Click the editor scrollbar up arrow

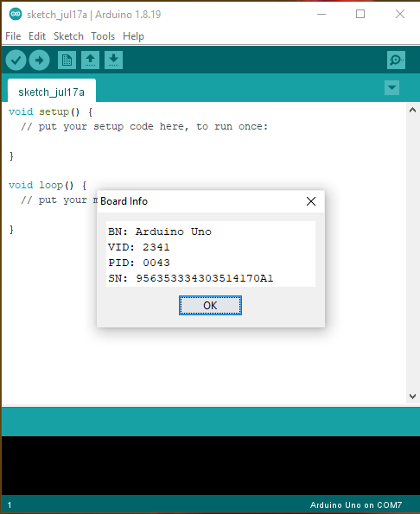pos(413,111)
